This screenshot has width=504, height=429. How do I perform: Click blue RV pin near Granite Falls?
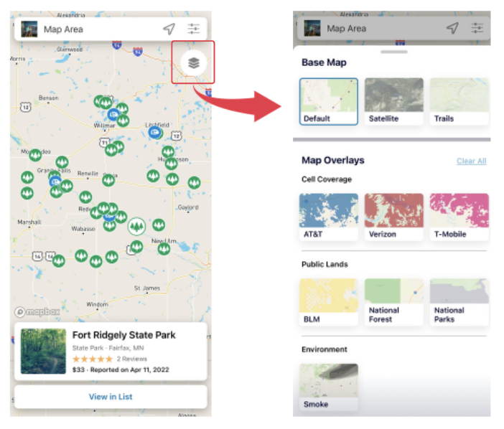[x=55, y=181]
